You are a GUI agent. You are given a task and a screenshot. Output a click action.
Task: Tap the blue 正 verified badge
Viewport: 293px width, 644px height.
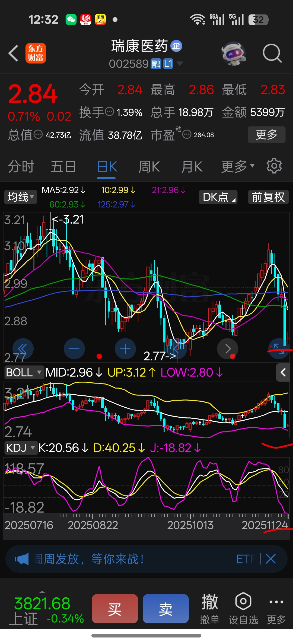(176, 46)
